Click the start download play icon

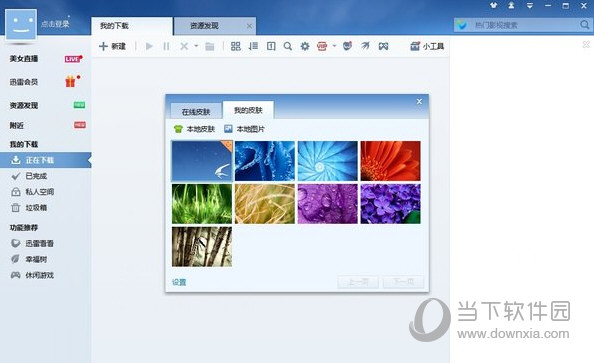click(149, 46)
